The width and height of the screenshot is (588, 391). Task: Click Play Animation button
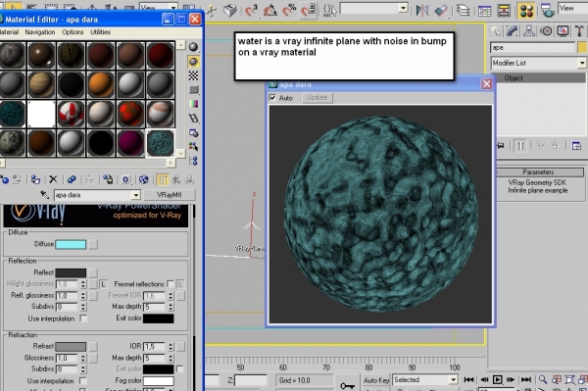click(497, 380)
